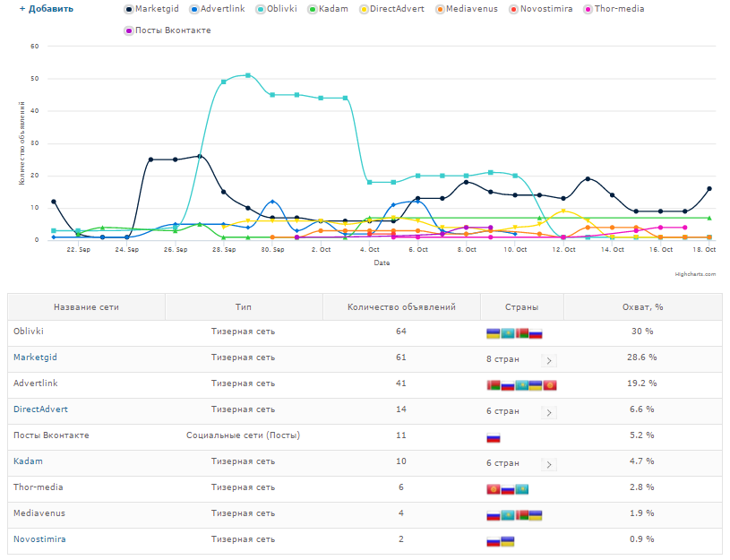Toggle Посты Вконтакте series in legend
The width and height of the screenshot is (730, 560).
[167, 30]
